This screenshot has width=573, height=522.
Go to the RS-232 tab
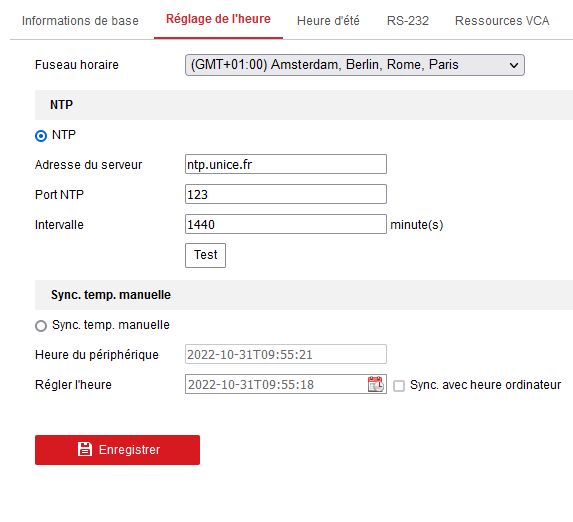(407, 20)
